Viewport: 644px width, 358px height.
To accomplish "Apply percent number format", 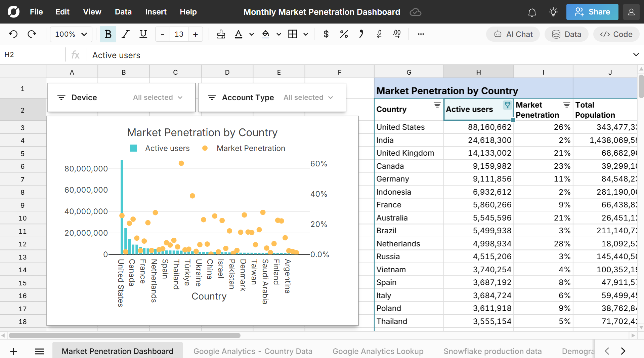I will point(344,34).
